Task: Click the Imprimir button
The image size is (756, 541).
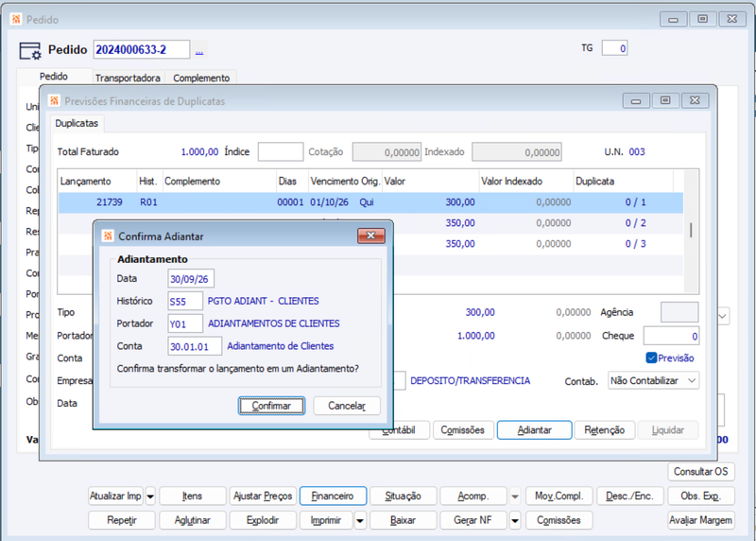Action: click(x=326, y=521)
